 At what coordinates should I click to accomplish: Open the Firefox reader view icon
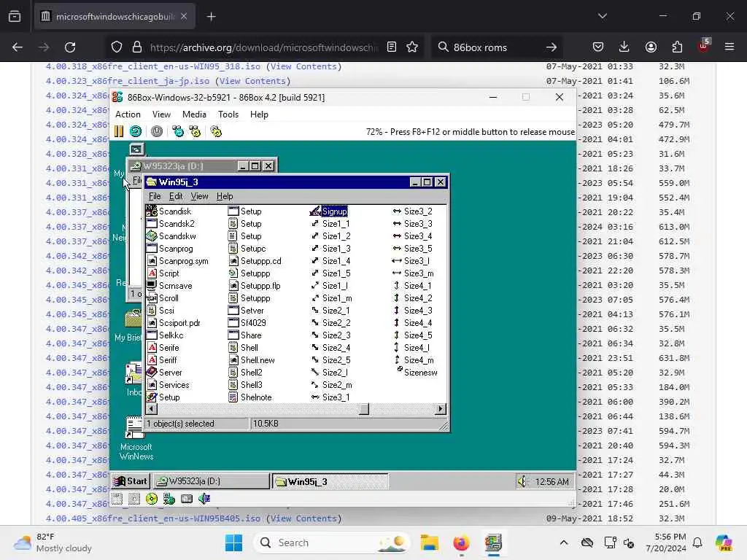click(392, 47)
